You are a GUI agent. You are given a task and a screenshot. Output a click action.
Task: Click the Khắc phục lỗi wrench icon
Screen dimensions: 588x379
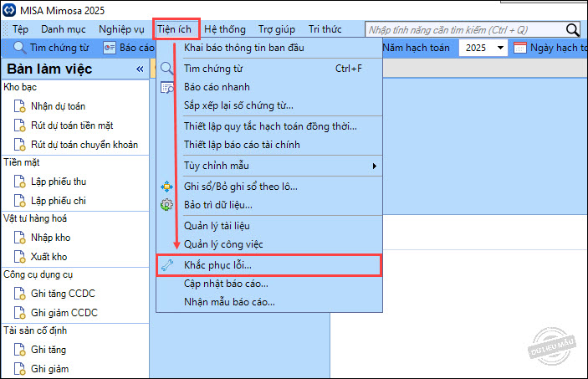coord(166,265)
